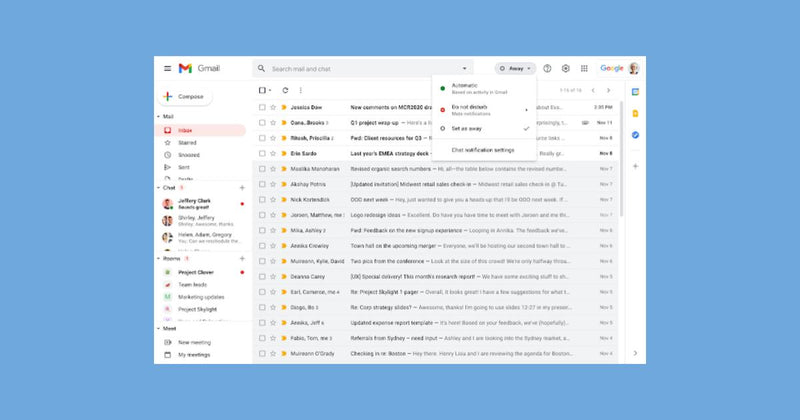Click the search magnifier icon
The image size is (800, 420).
coord(261,68)
